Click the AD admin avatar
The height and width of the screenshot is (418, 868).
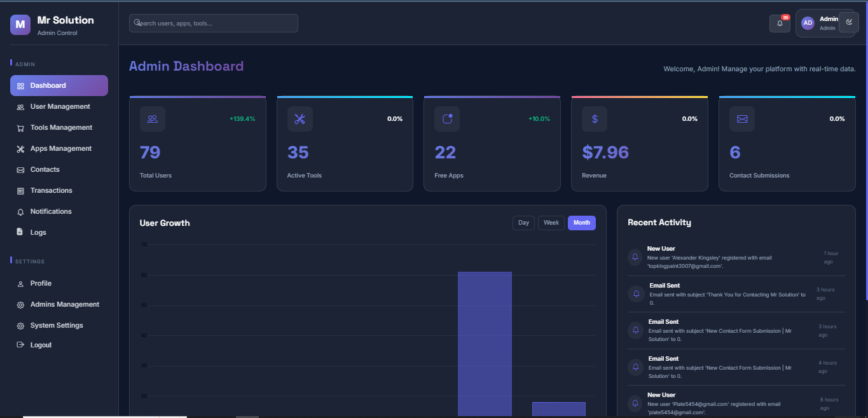(x=808, y=23)
